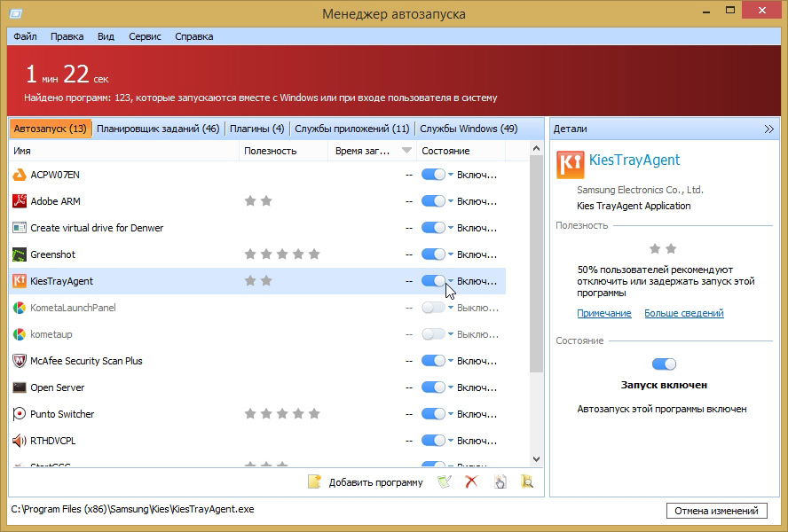788x532 pixels.
Task: Click the app icon in the title bar
Action: 16,13
